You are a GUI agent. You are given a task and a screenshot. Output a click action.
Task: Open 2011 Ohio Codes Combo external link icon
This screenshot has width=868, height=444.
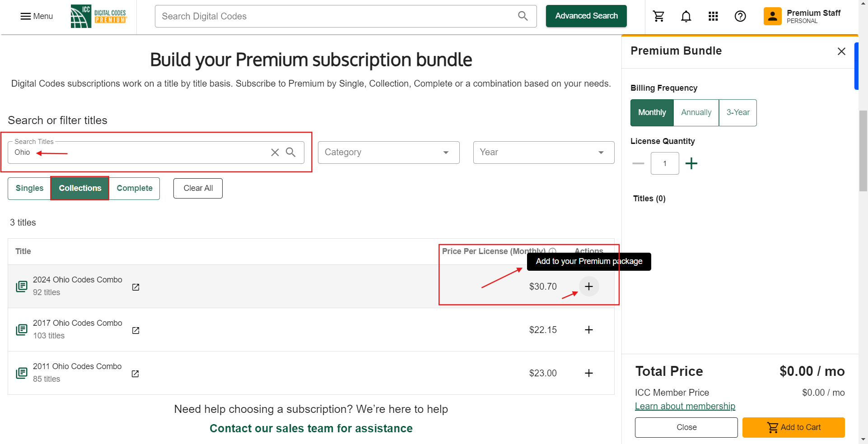(135, 374)
